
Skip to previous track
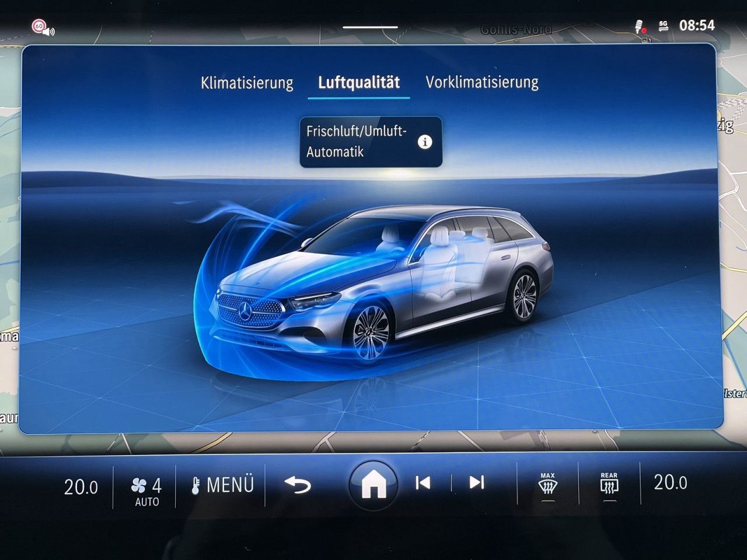click(423, 482)
